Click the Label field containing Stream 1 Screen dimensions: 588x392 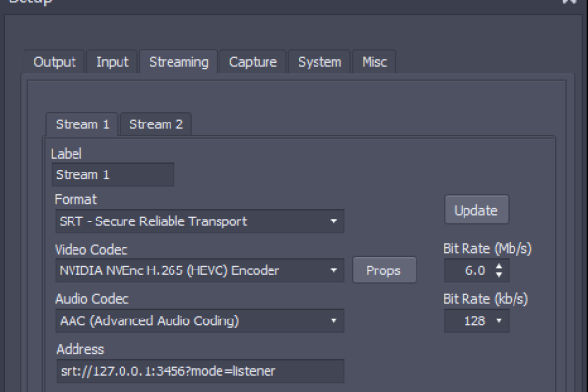(x=113, y=174)
